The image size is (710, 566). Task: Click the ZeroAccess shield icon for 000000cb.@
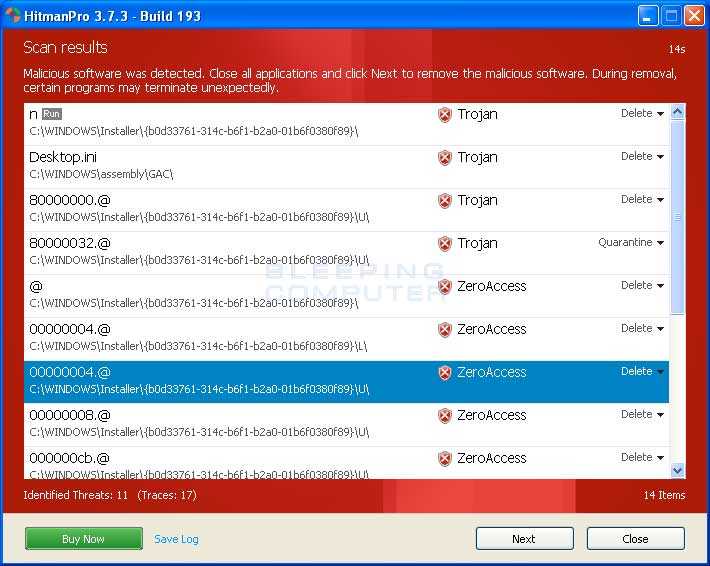pos(445,459)
